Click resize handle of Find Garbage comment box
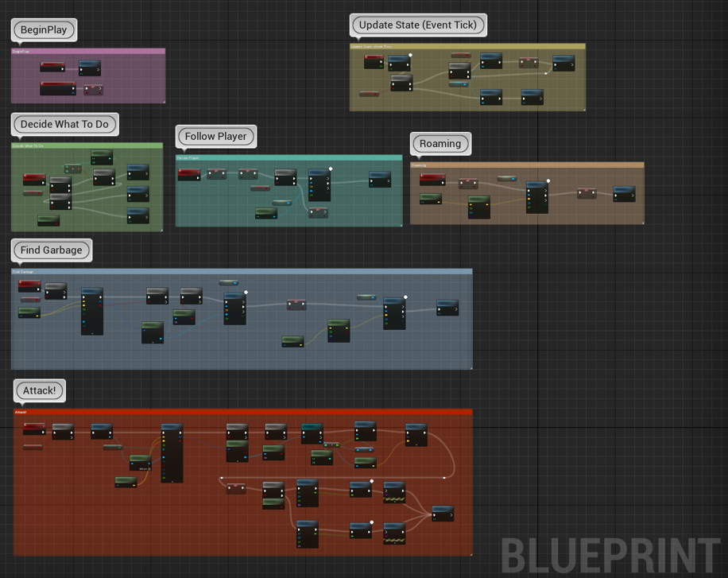This screenshot has width=728, height=578. (x=470, y=367)
